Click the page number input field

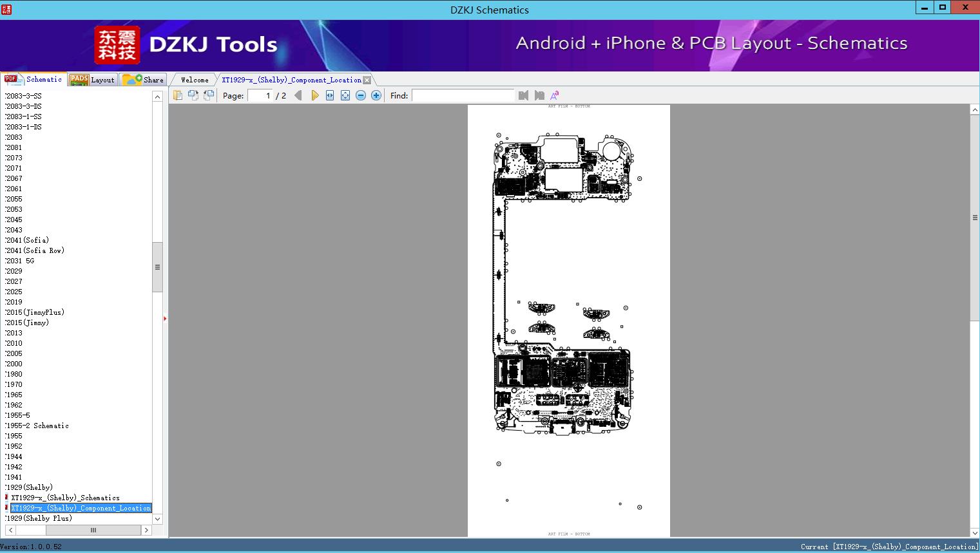point(260,95)
